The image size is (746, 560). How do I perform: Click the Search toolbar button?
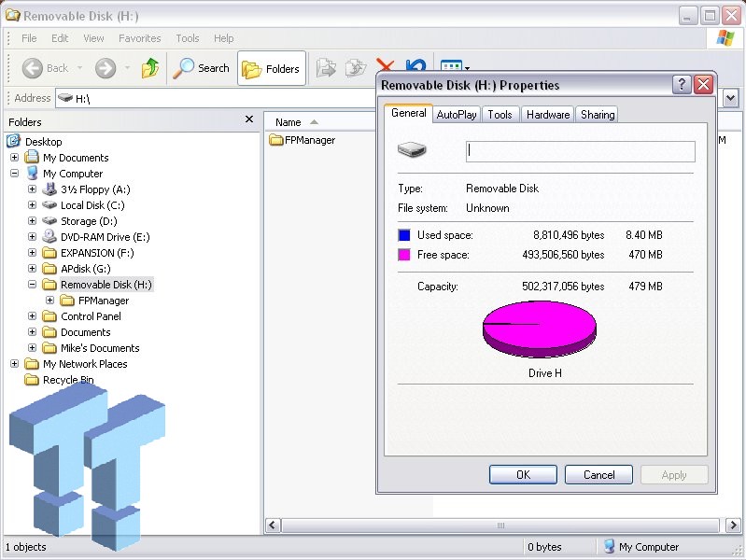[x=202, y=68]
